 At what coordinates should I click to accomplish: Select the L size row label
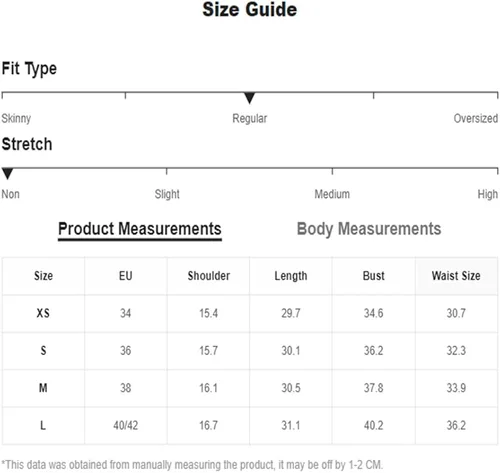(43, 425)
